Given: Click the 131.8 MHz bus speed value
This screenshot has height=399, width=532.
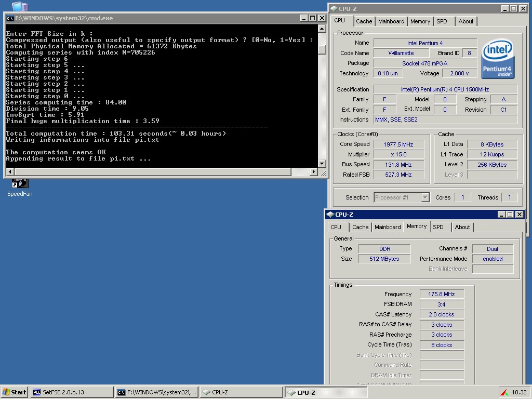Looking at the screenshot, I should [x=398, y=165].
